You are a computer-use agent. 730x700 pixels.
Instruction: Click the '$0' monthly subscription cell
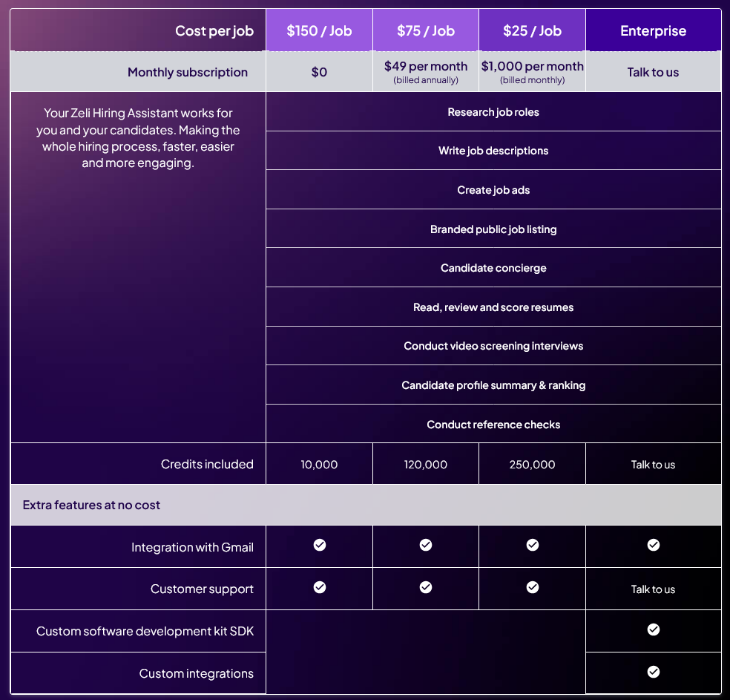(x=319, y=72)
